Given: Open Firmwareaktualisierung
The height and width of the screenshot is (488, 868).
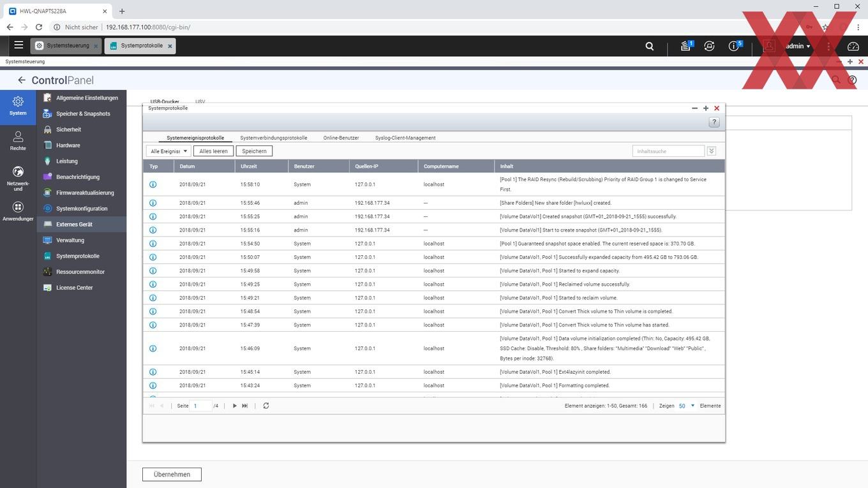Looking at the screenshot, I should coord(82,193).
